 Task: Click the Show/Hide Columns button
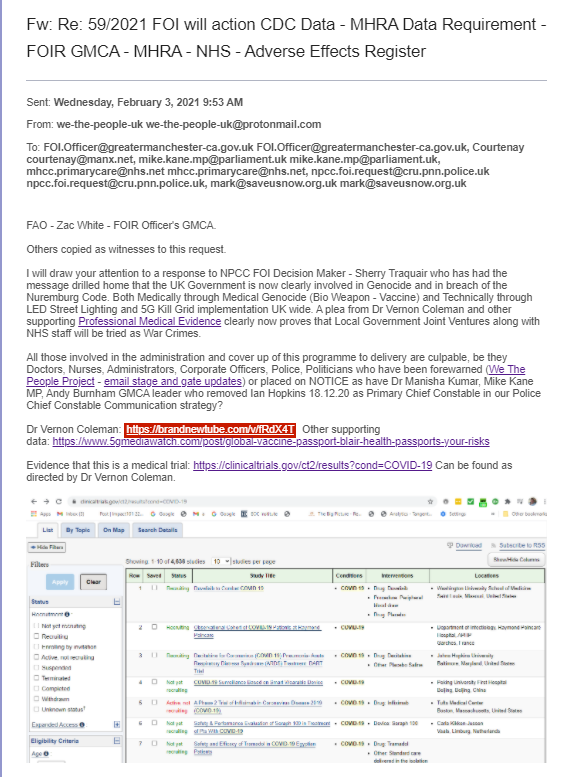[x=516, y=559]
